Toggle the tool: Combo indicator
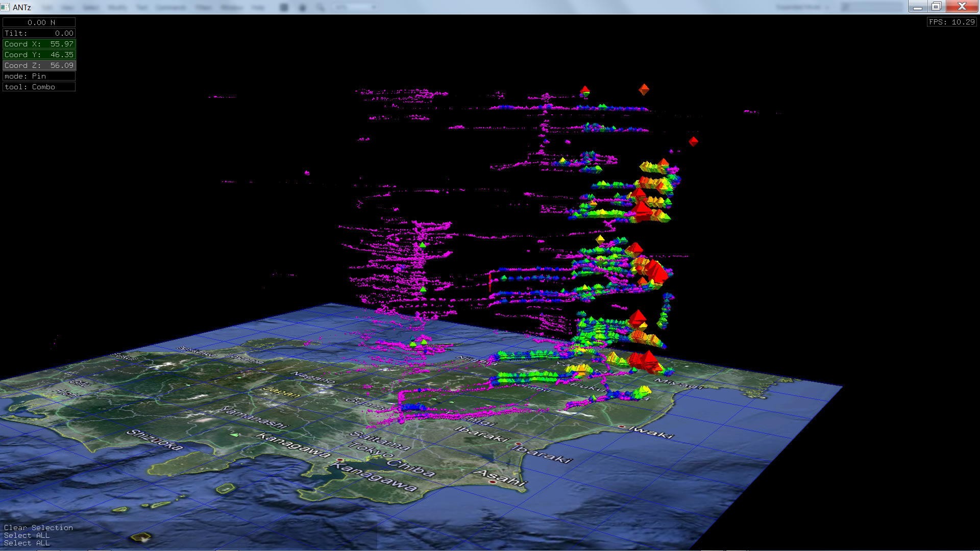 pos(39,87)
